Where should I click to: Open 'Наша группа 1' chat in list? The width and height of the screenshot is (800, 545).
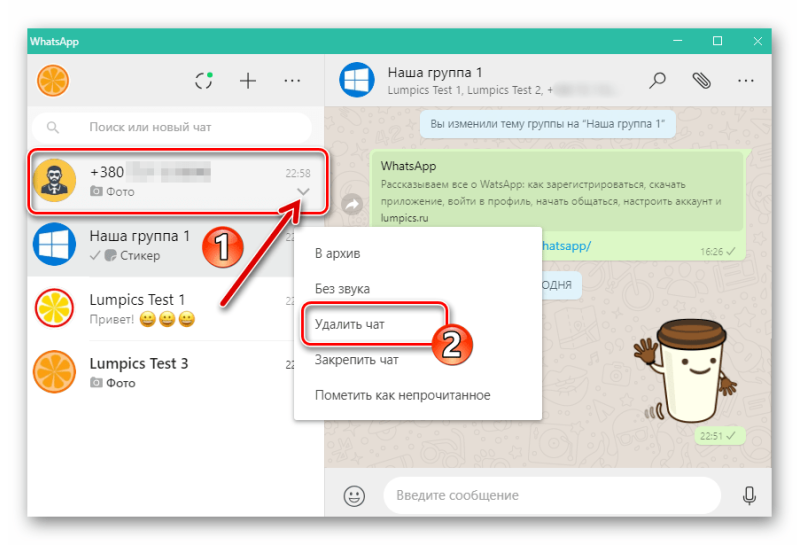coord(176,245)
